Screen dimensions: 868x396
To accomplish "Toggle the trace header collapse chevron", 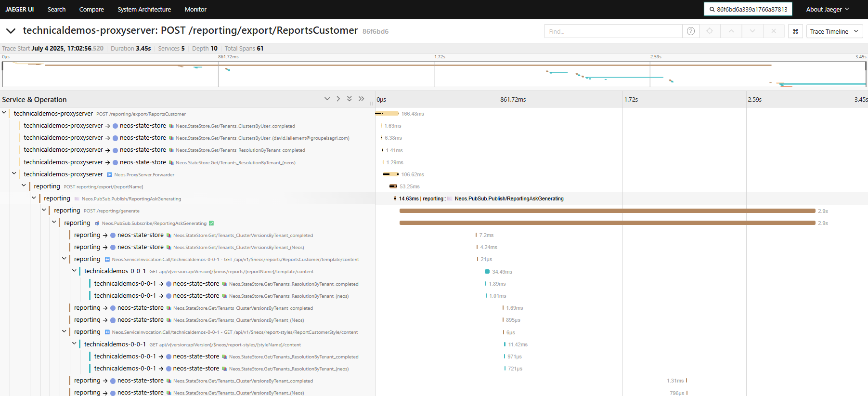I will 11,31.
